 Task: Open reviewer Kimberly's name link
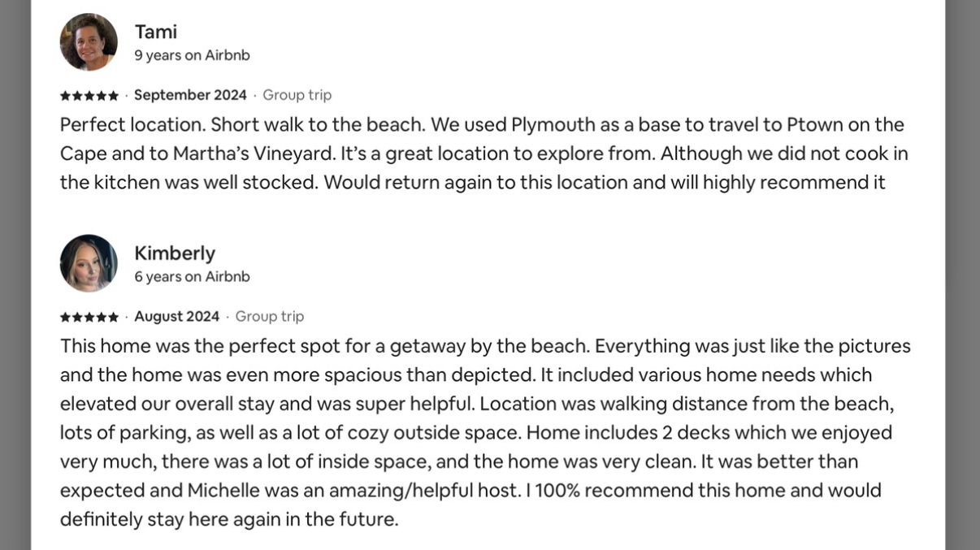coord(175,253)
